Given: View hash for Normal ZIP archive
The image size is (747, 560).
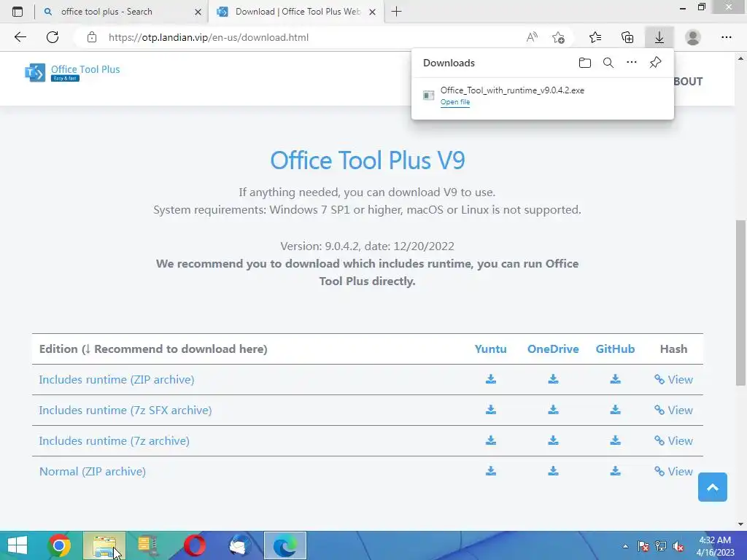Looking at the screenshot, I should tap(673, 472).
